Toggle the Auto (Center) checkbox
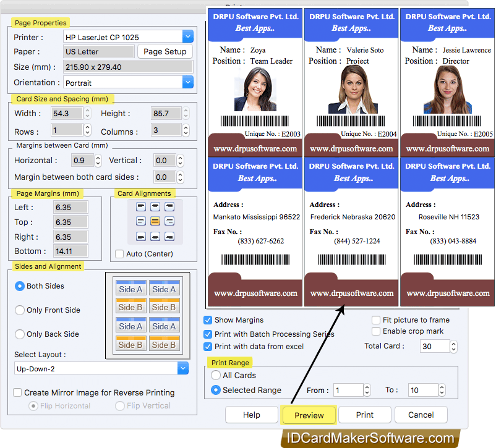This screenshot has width=496, height=448. click(119, 254)
